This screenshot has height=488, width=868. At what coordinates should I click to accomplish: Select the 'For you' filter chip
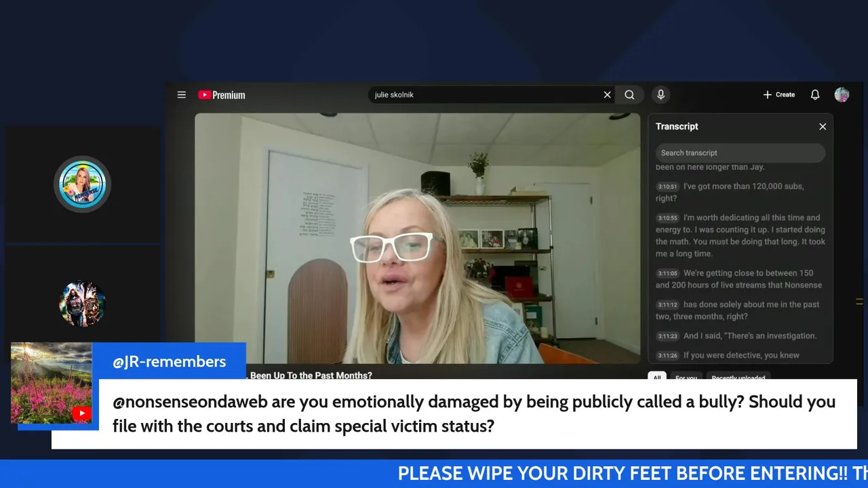tap(686, 377)
